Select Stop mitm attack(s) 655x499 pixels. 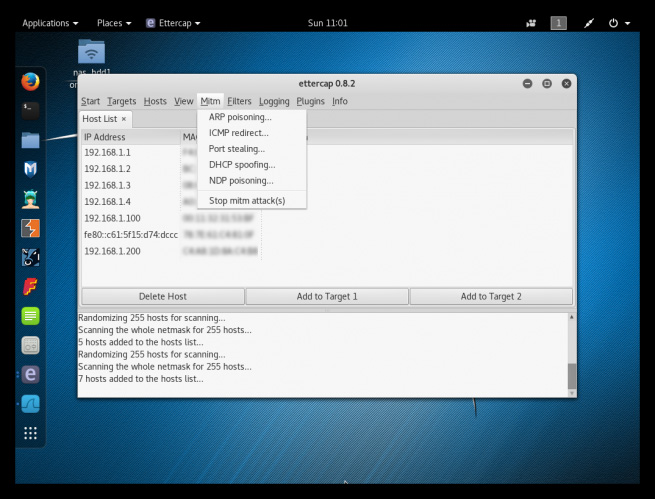pyautogui.click(x=251, y=200)
